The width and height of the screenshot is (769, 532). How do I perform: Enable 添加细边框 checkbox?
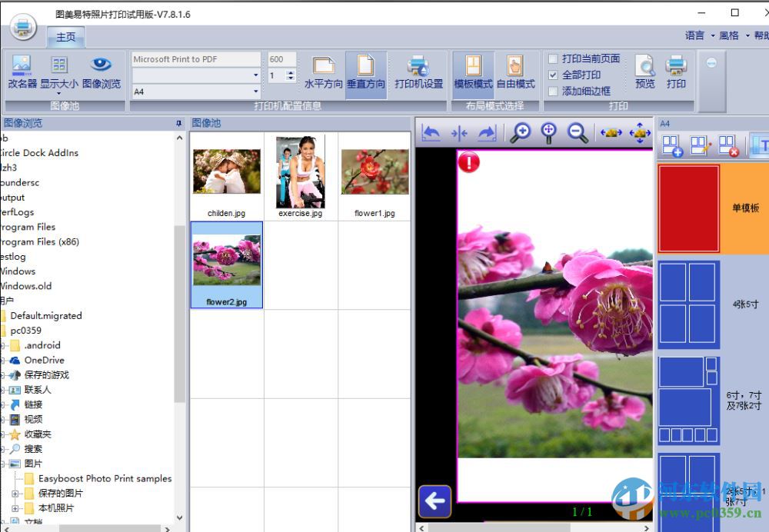[x=553, y=91]
